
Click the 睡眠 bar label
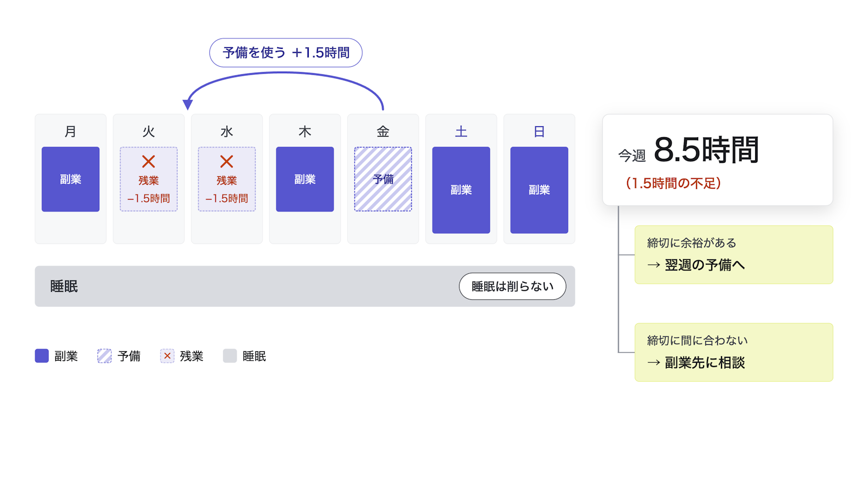click(x=64, y=286)
